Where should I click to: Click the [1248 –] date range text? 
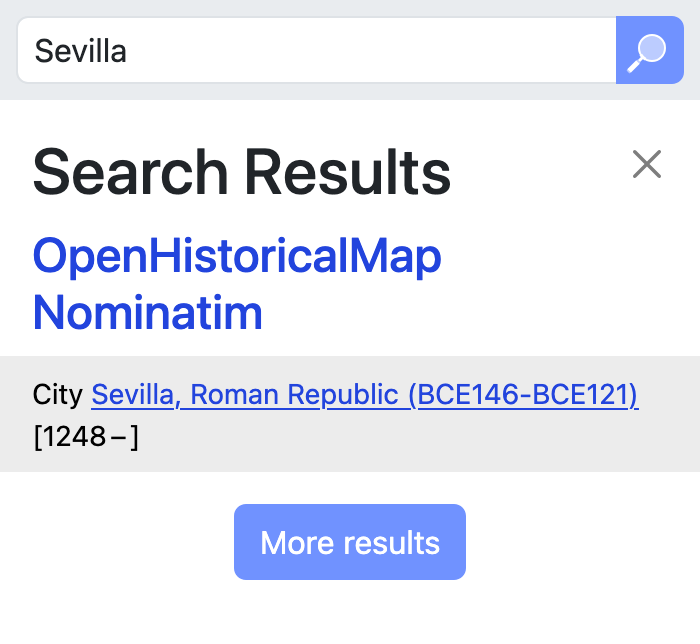pos(86,437)
